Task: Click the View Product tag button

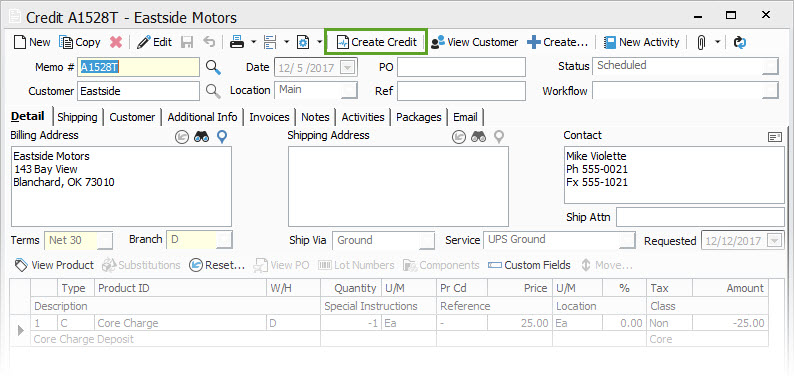Action: coord(54,265)
